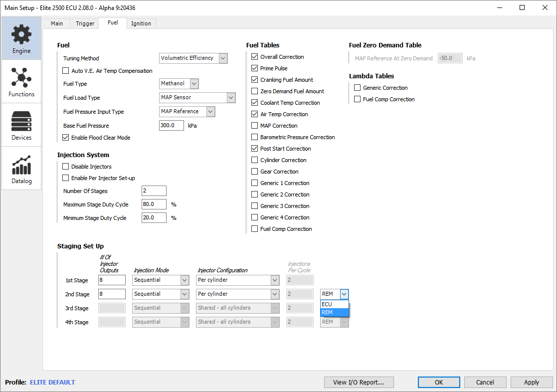This screenshot has width=557, height=392.
Task: Enable Fuel Comp Correction under Fuel Tables
Action: coord(255,229)
